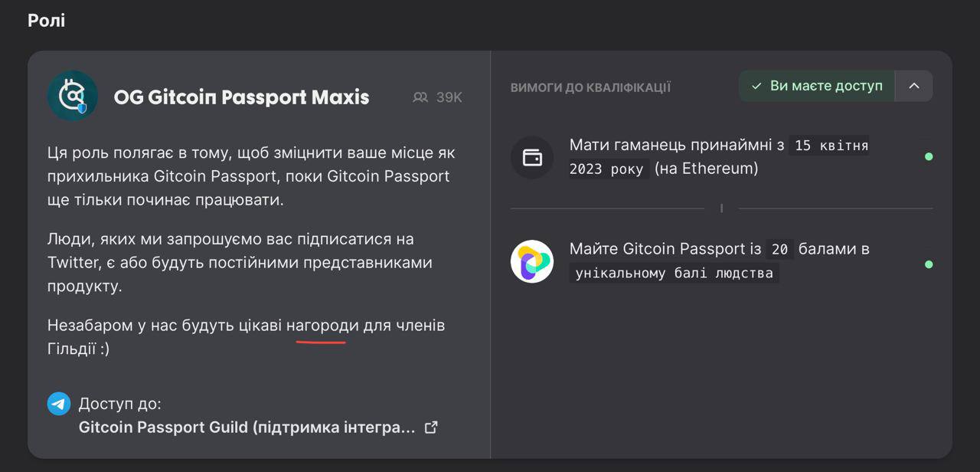Click the "ВИМОГИ ДО КВАЛІФІКАЦІЇ" header
Screen dimensions: 980x472
590,87
